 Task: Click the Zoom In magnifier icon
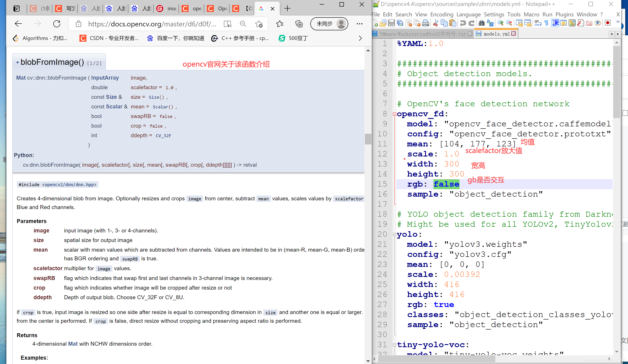tap(500, 23)
